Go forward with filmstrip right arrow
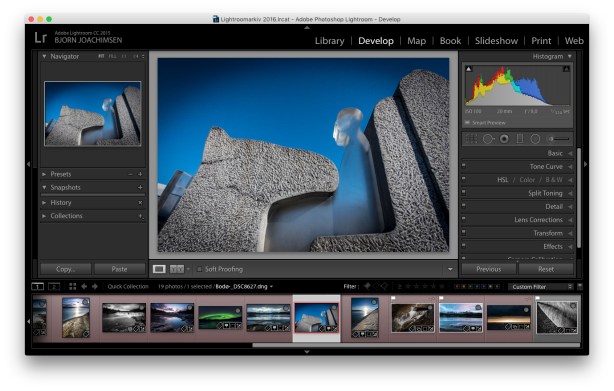This screenshot has width=614, height=391. tap(95, 286)
